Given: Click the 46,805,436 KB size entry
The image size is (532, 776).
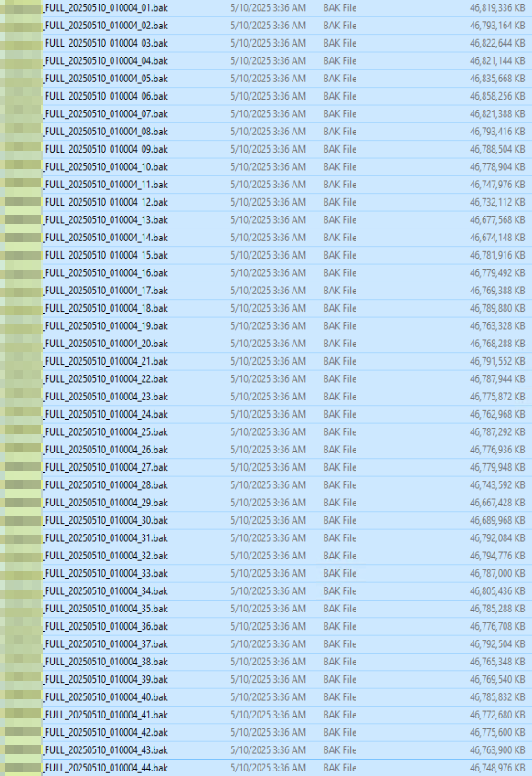Looking at the screenshot, I should coord(497,591).
